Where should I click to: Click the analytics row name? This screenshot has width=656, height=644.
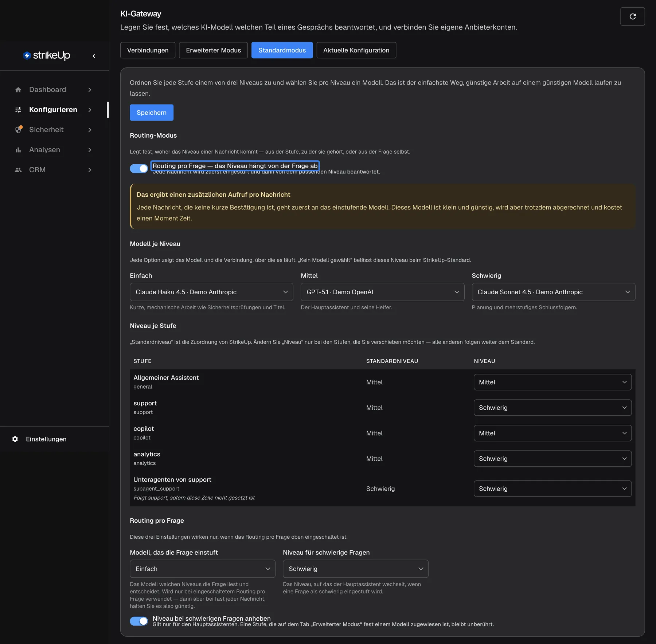(x=147, y=454)
